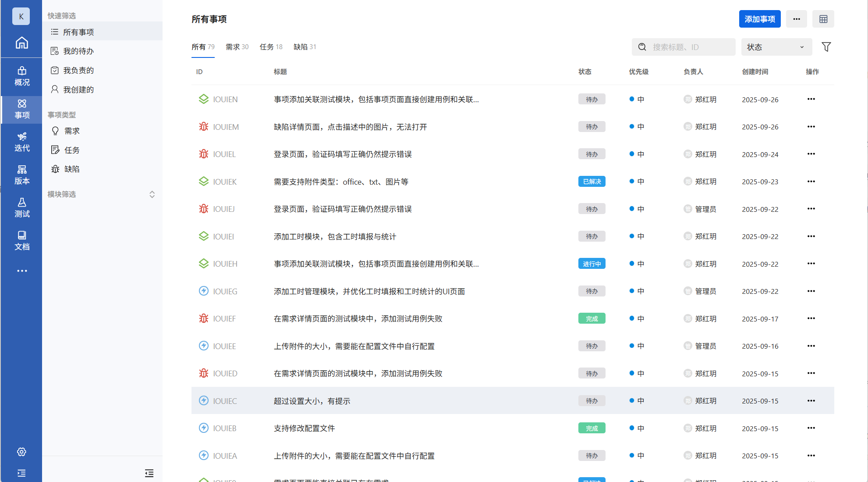Go to 迭代 iterations section
868x482 pixels.
21,142
